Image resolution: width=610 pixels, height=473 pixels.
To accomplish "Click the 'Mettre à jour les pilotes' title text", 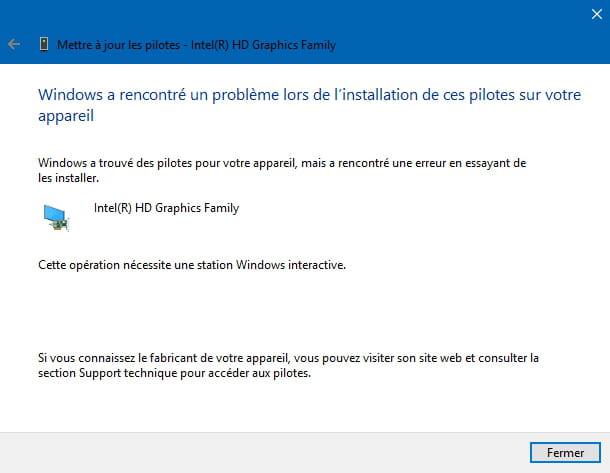I will coord(119,45).
